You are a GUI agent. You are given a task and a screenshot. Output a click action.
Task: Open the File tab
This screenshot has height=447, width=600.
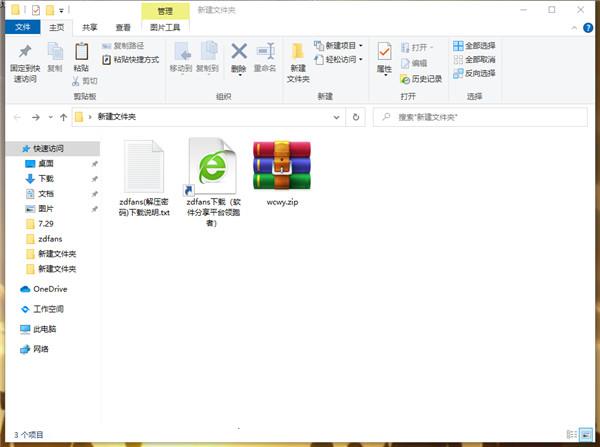tap(23, 27)
